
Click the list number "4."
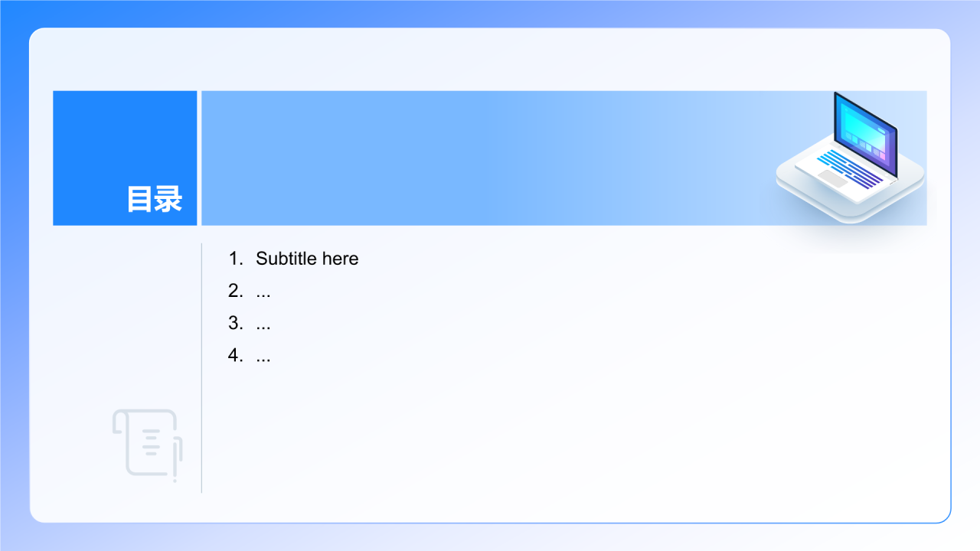point(236,355)
